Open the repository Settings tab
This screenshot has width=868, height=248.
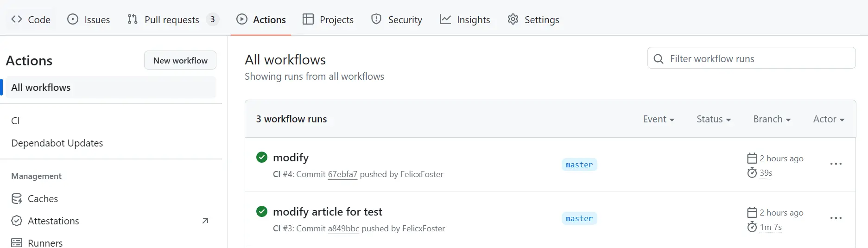tap(533, 19)
